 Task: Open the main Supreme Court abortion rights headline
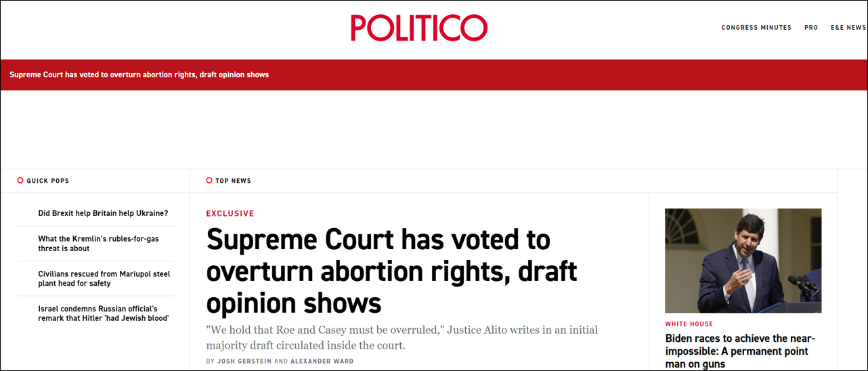pyautogui.click(x=391, y=271)
